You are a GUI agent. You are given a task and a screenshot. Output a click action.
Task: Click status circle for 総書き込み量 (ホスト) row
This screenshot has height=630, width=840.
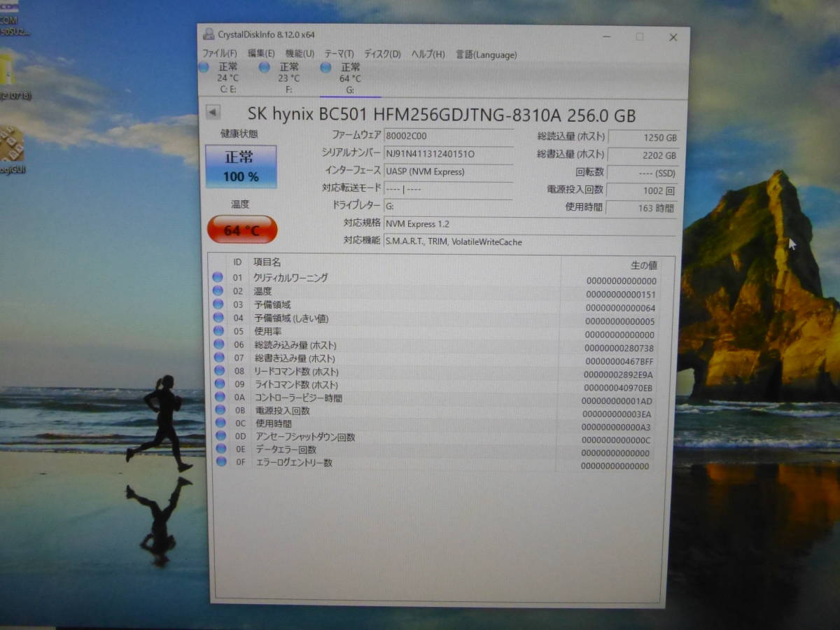[219, 357]
